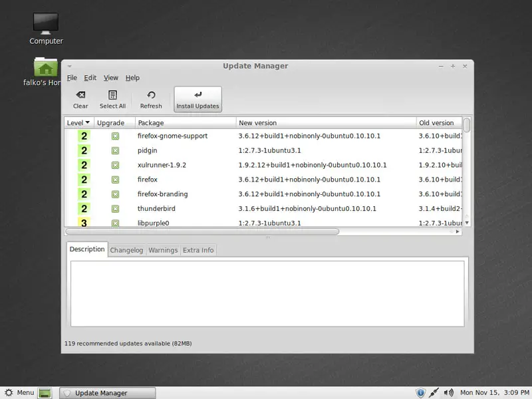The width and height of the screenshot is (532, 399).
Task: Open the File menu
Action: point(72,78)
